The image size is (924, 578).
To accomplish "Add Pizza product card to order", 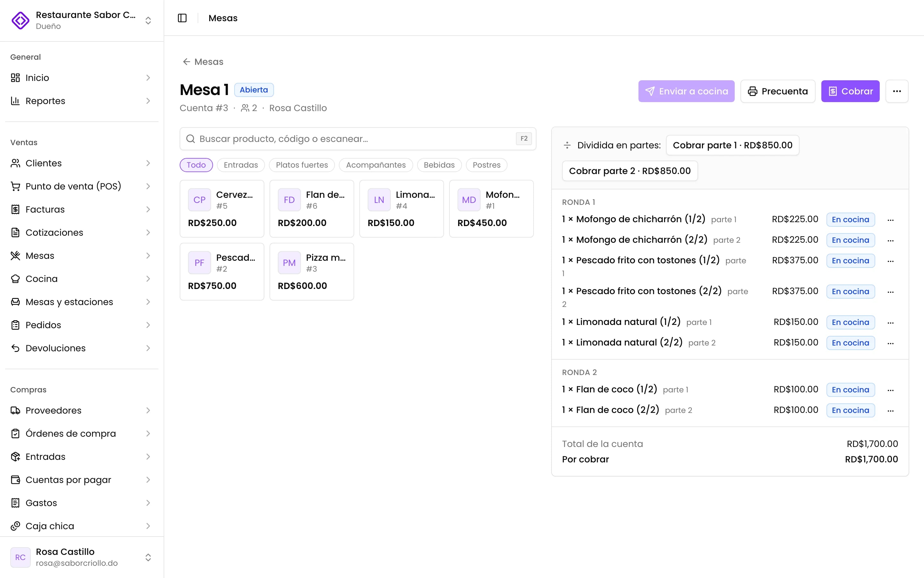I will [x=312, y=271].
